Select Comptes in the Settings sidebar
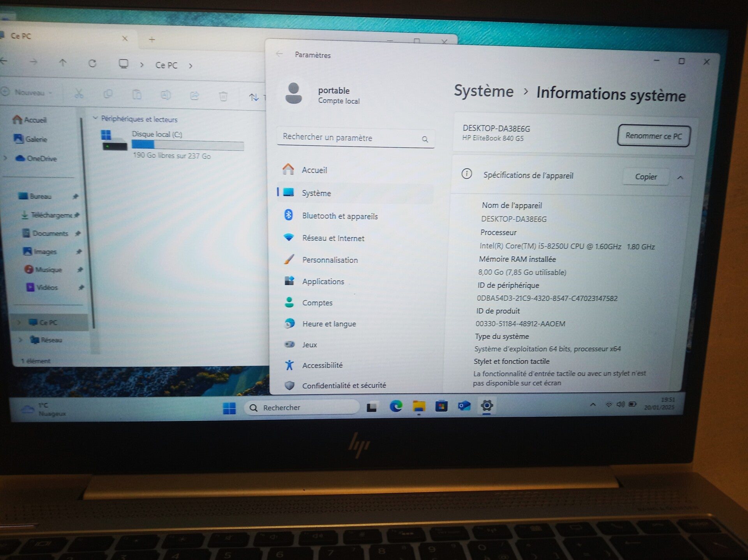The height and width of the screenshot is (560, 748). (x=317, y=303)
